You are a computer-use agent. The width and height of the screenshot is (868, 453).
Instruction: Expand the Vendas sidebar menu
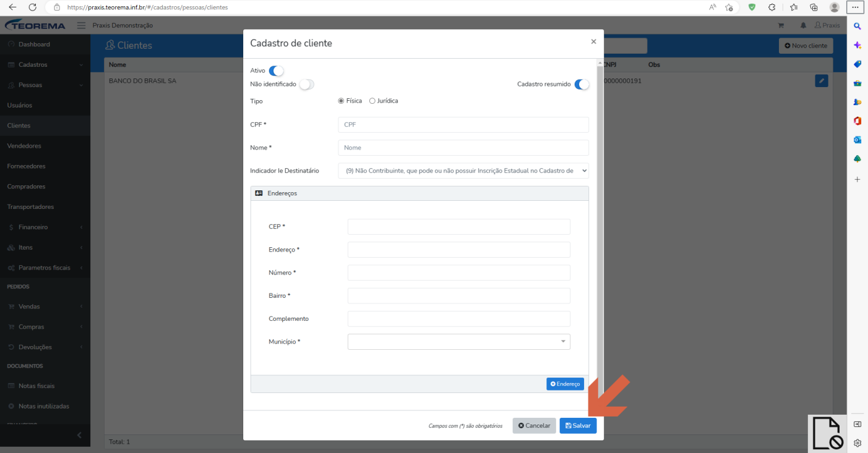[x=45, y=307]
